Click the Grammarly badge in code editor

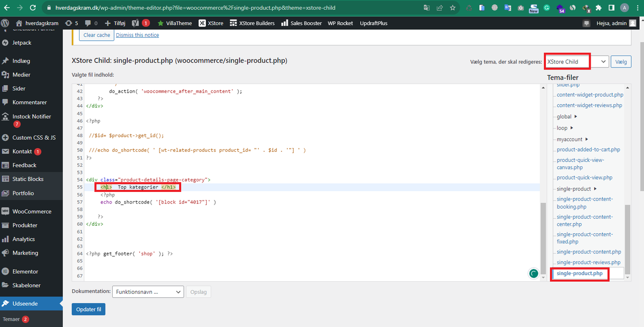pos(533,274)
